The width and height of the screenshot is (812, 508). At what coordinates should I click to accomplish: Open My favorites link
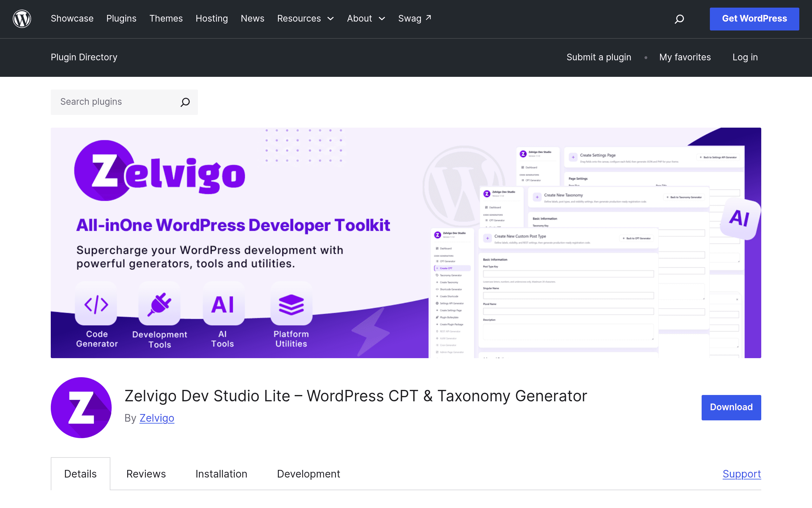click(x=685, y=57)
